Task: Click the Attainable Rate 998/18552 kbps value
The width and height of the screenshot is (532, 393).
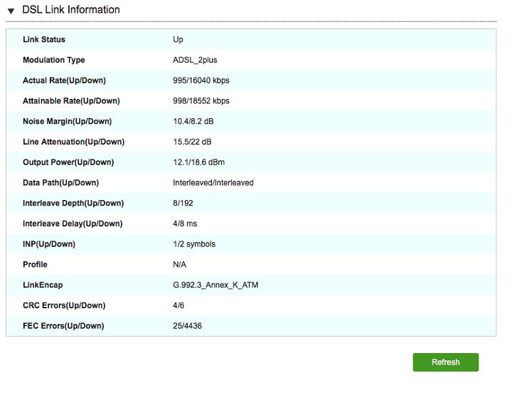Action: [x=201, y=101]
